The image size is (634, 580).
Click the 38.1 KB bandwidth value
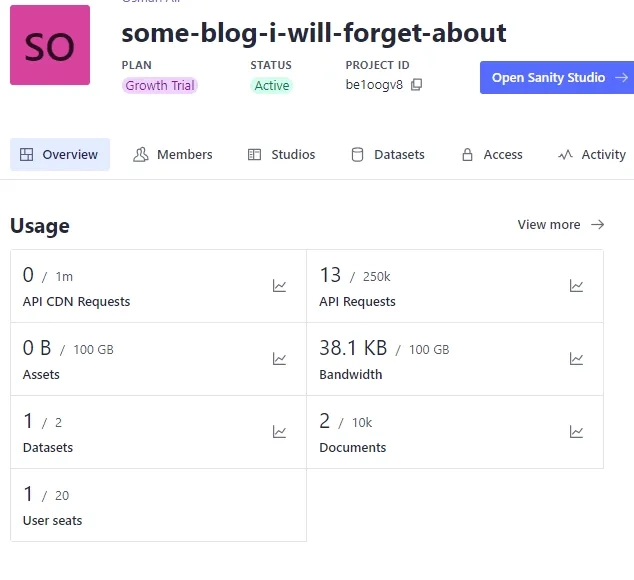tap(353, 348)
